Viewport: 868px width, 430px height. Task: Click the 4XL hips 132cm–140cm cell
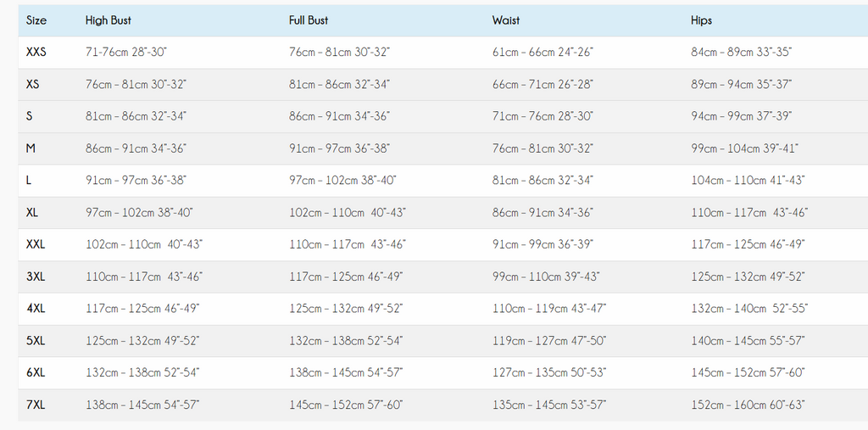[x=748, y=309]
